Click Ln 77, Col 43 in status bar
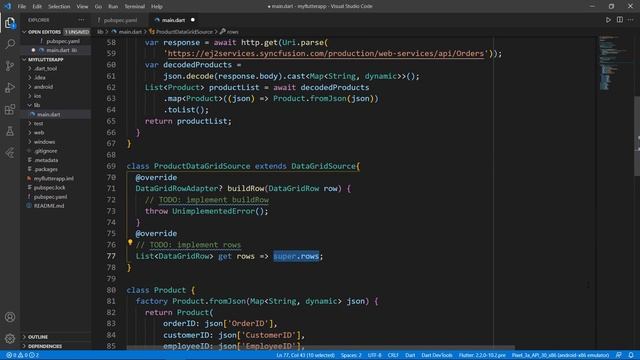The height and width of the screenshot is (360, 640). pos(305,355)
